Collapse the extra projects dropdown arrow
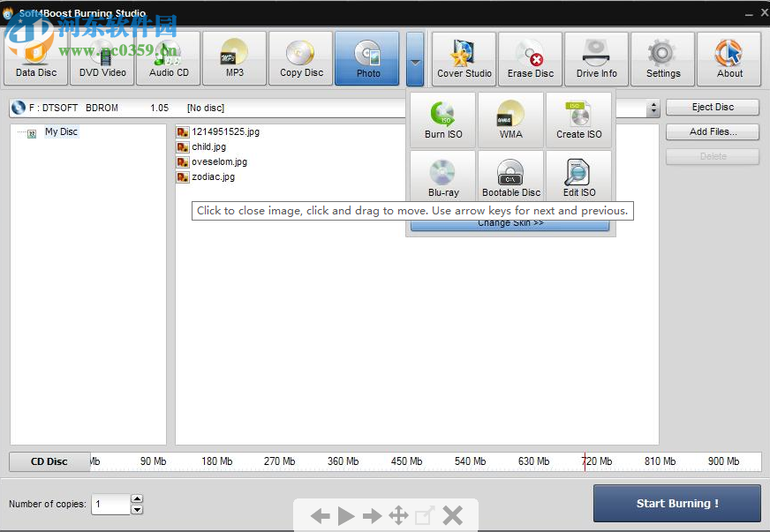Image resolution: width=770 pixels, height=532 pixels. (415, 58)
